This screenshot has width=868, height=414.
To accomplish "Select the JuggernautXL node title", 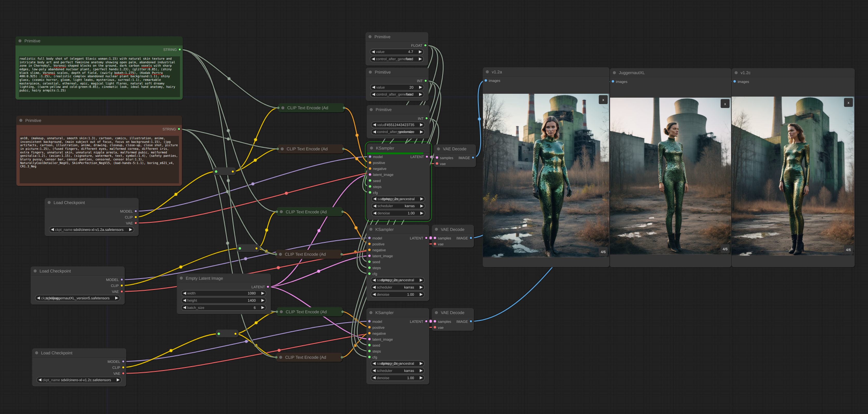I will click(631, 73).
